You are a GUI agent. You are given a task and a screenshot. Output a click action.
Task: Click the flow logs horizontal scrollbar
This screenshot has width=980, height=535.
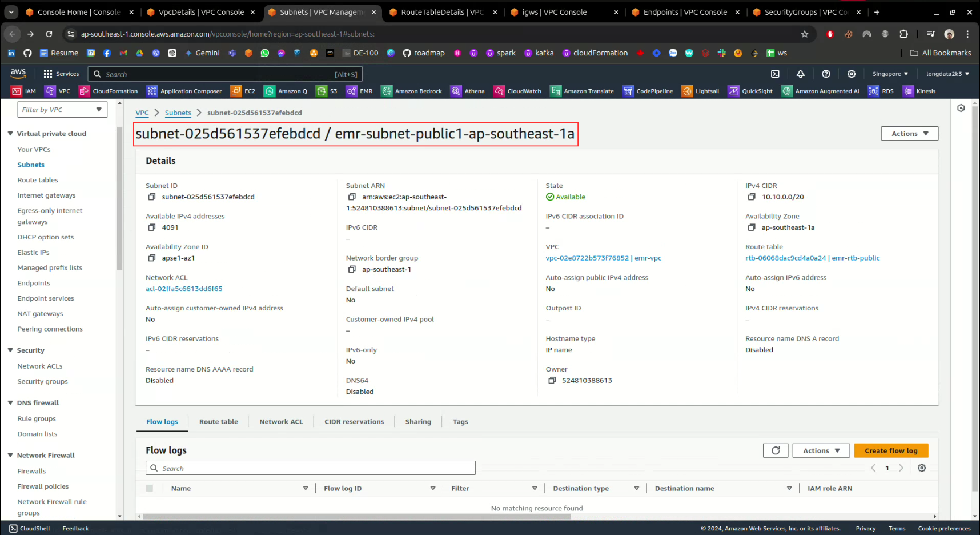pos(357,516)
